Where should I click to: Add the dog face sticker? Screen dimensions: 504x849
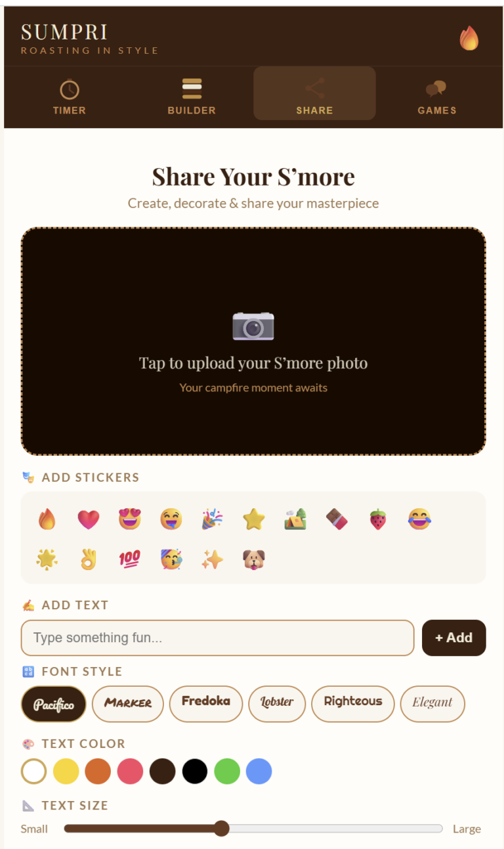click(x=253, y=559)
